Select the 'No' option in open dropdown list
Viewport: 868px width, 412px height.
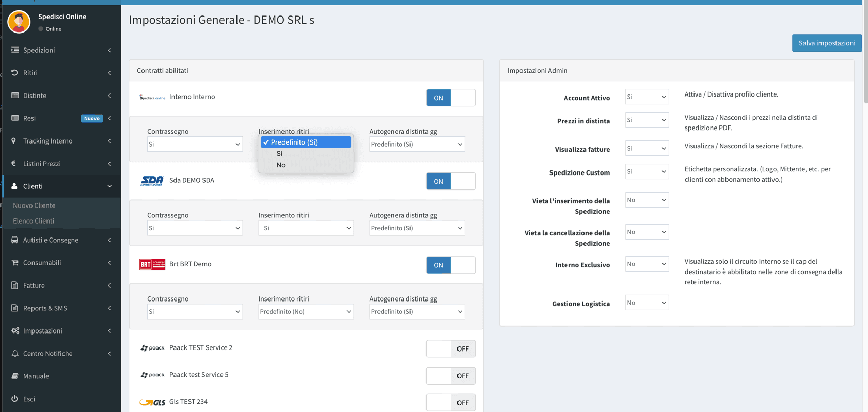[x=281, y=165]
